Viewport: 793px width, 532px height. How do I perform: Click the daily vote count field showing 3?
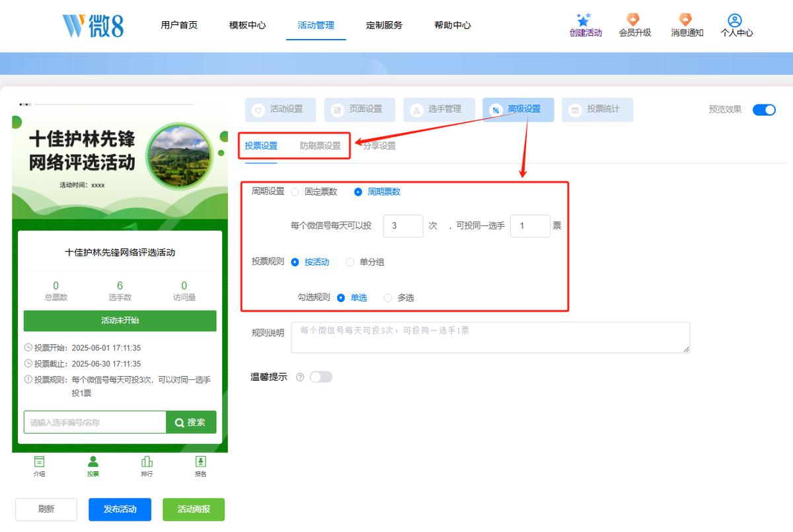403,226
